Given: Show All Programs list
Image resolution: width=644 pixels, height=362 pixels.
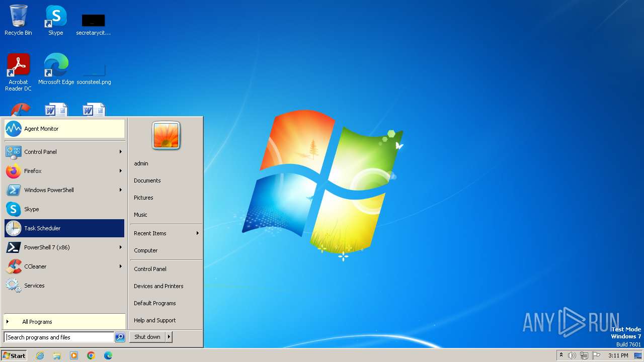Looking at the screenshot, I should (x=64, y=322).
